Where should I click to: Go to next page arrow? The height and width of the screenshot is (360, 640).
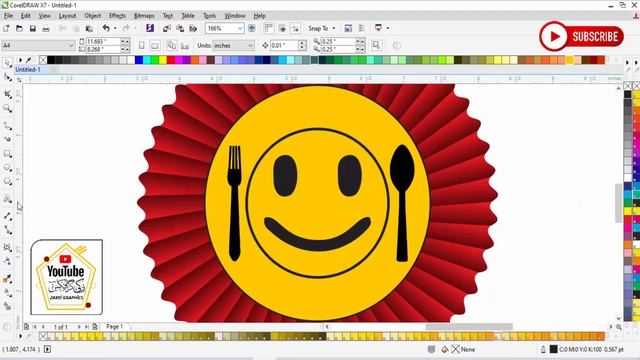[79, 327]
